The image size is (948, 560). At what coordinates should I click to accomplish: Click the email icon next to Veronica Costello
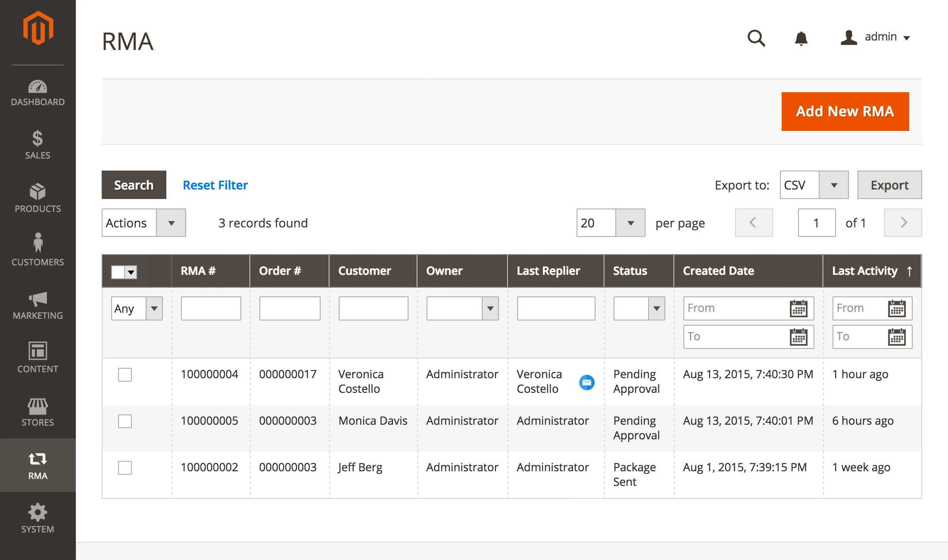[x=587, y=382]
